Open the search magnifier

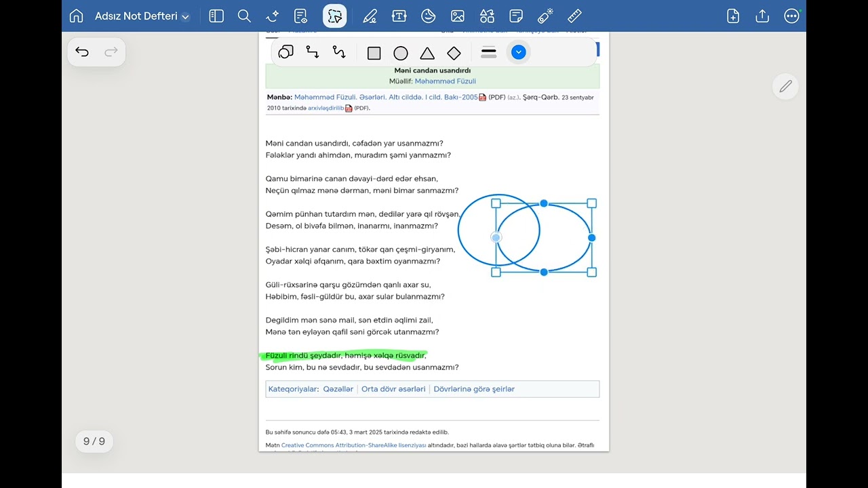click(x=245, y=16)
